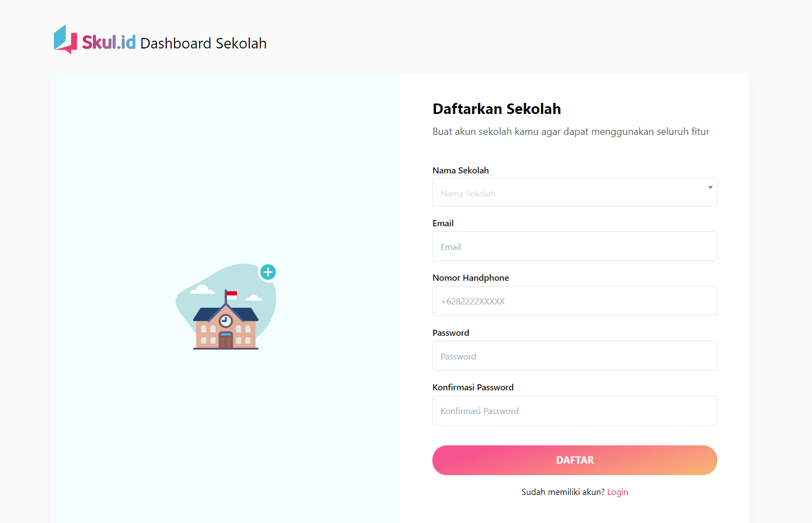This screenshot has height=523, width=812.
Task: Click the teal plus icon above school
Action: [268, 272]
